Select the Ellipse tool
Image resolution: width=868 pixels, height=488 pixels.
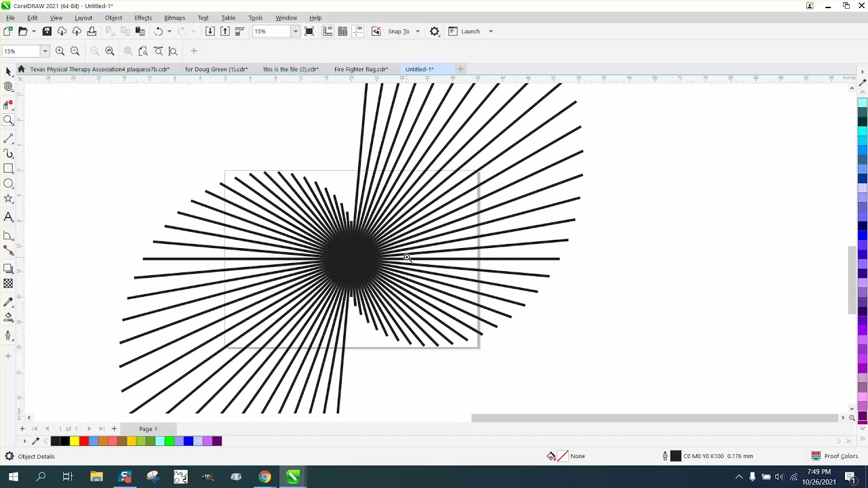click(x=8, y=184)
